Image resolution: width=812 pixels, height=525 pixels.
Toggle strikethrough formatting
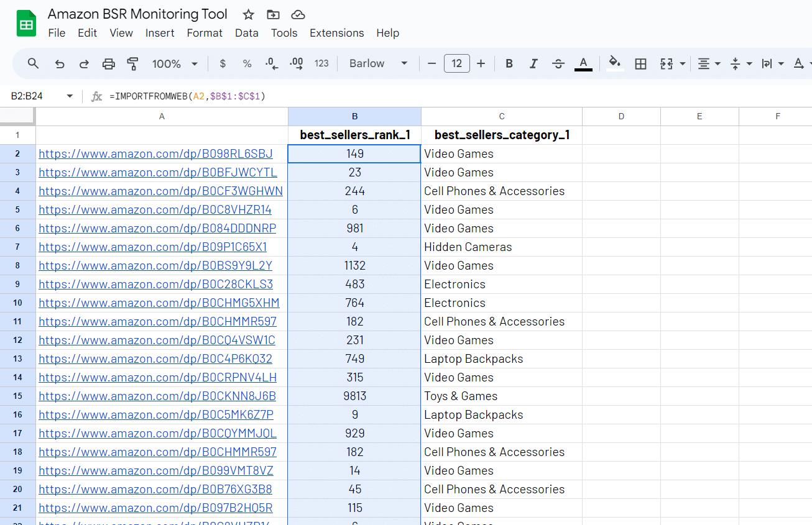click(x=558, y=63)
